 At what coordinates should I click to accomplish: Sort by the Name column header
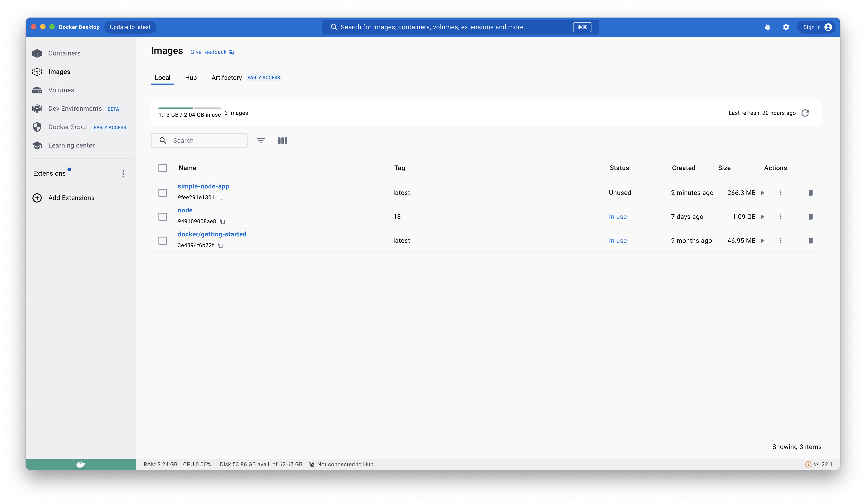click(187, 168)
